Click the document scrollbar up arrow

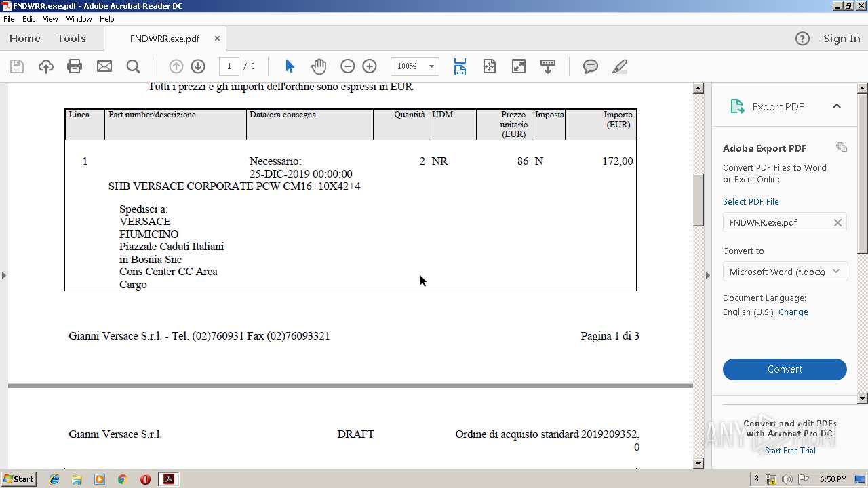[698, 88]
